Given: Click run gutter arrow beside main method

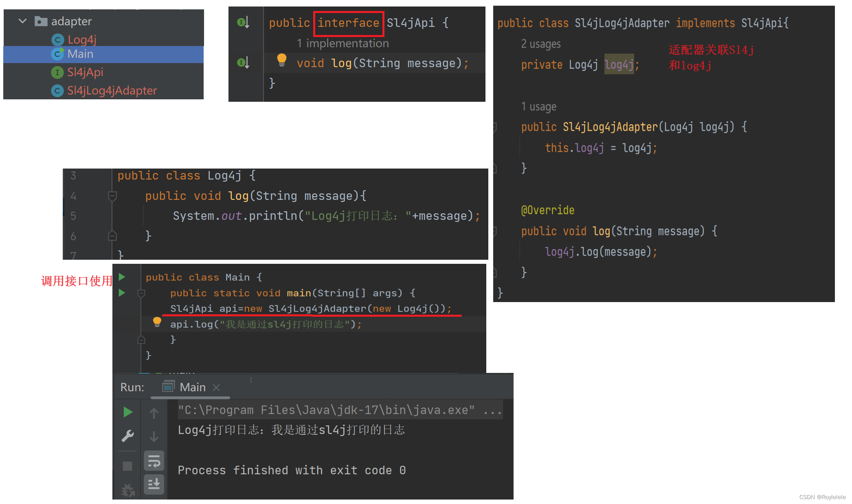Looking at the screenshot, I should [x=122, y=293].
